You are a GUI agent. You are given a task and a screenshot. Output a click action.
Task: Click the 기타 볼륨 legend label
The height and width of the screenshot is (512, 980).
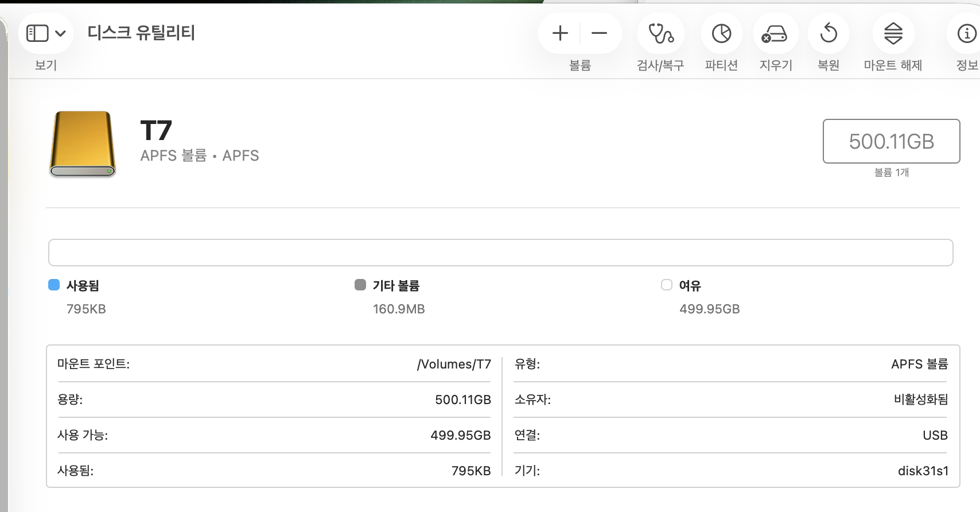point(396,285)
